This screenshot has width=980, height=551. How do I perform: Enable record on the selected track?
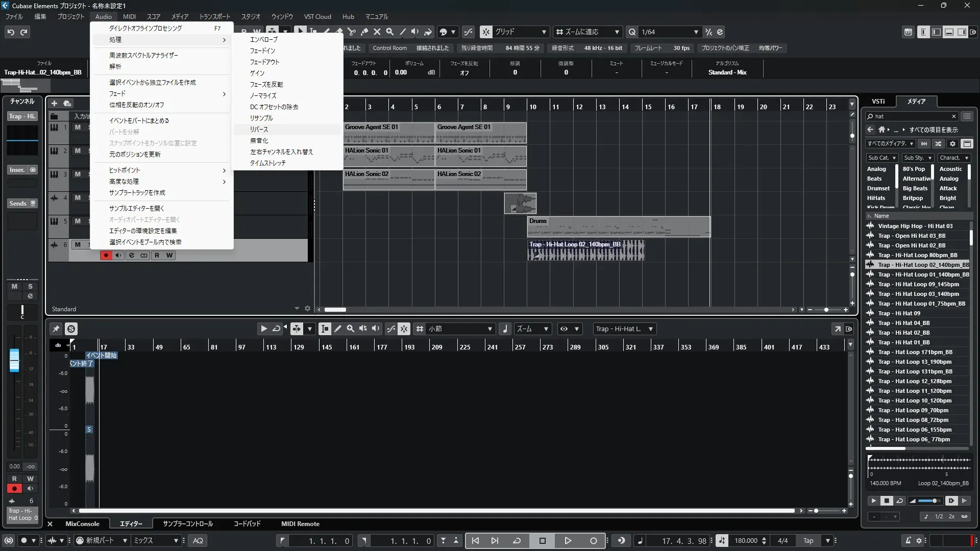pos(106,255)
